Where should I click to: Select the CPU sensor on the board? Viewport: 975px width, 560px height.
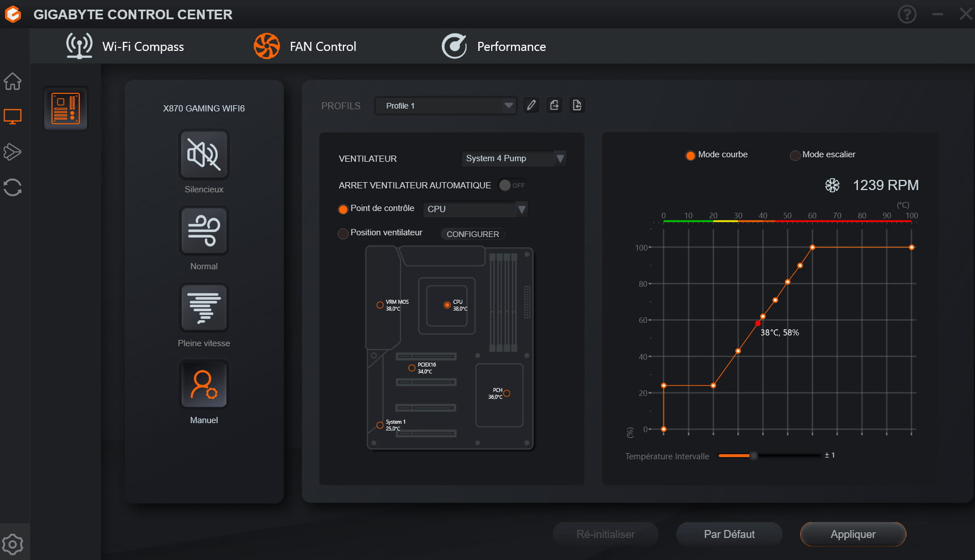[x=447, y=305]
